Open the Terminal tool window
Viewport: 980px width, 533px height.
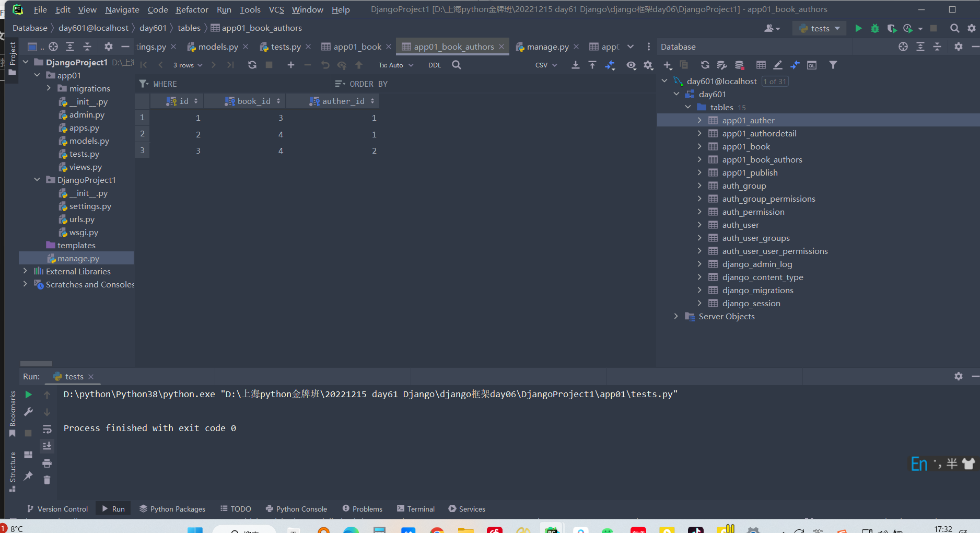click(416, 509)
